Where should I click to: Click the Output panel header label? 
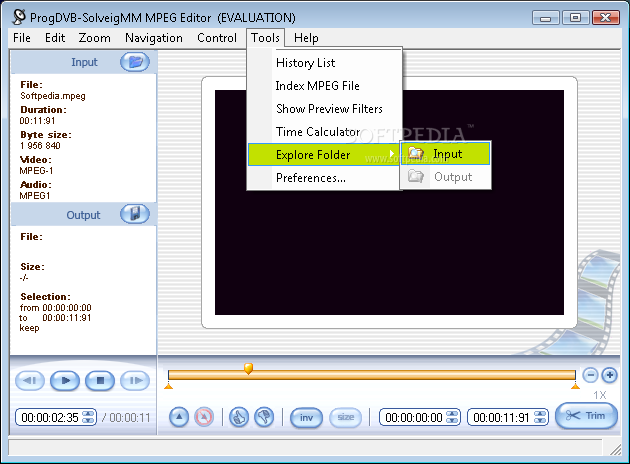tap(83, 215)
